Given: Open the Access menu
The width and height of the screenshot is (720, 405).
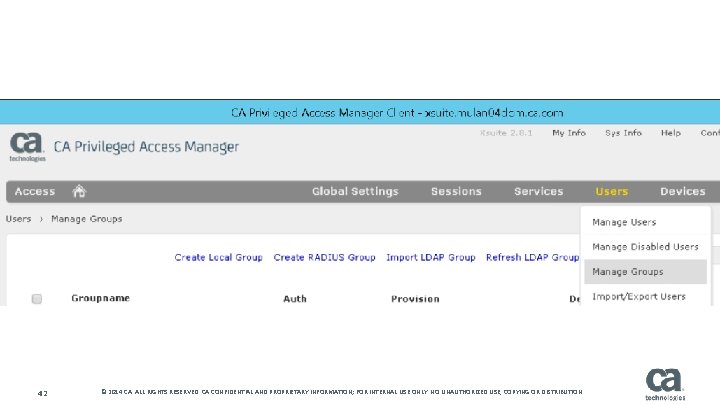Looking at the screenshot, I should click(34, 191).
